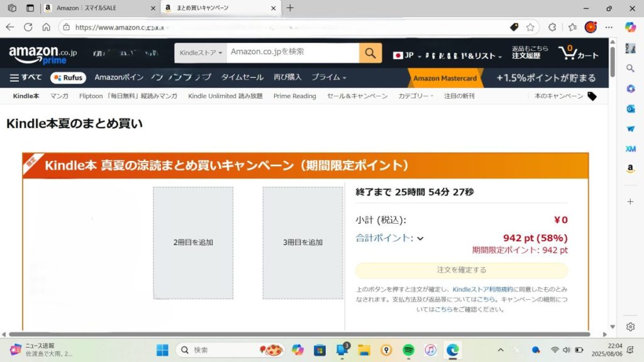Click Amazon.co.jp search input field
Viewport: 644px width, 362px height.
pos(293,53)
